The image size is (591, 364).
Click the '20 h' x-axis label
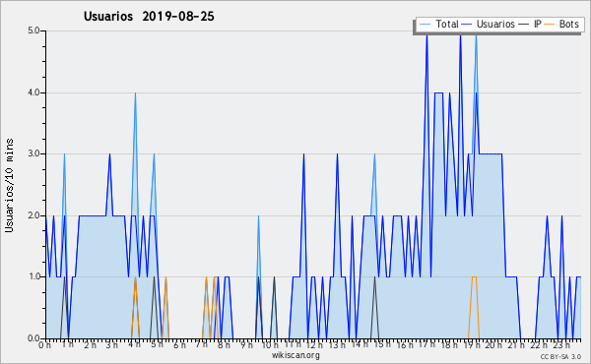(x=493, y=345)
